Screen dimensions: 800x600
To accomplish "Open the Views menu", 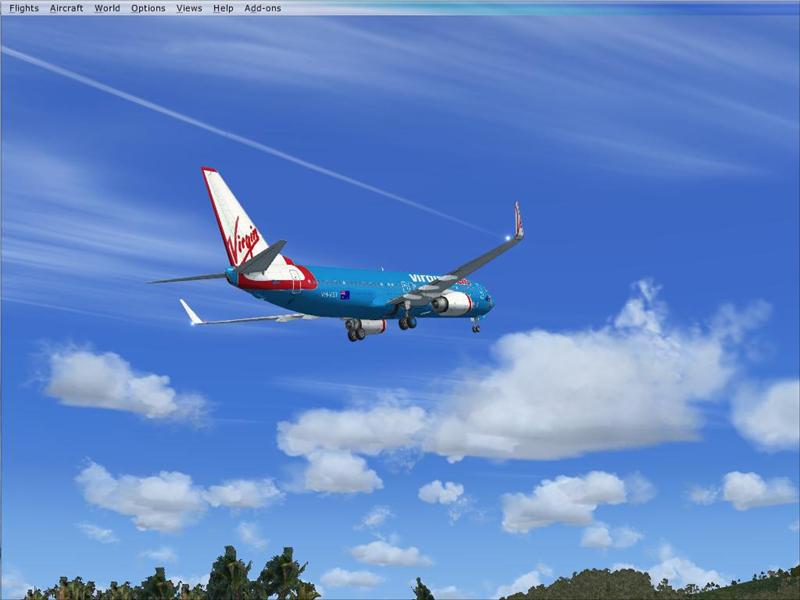I will pyautogui.click(x=189, y=8).
